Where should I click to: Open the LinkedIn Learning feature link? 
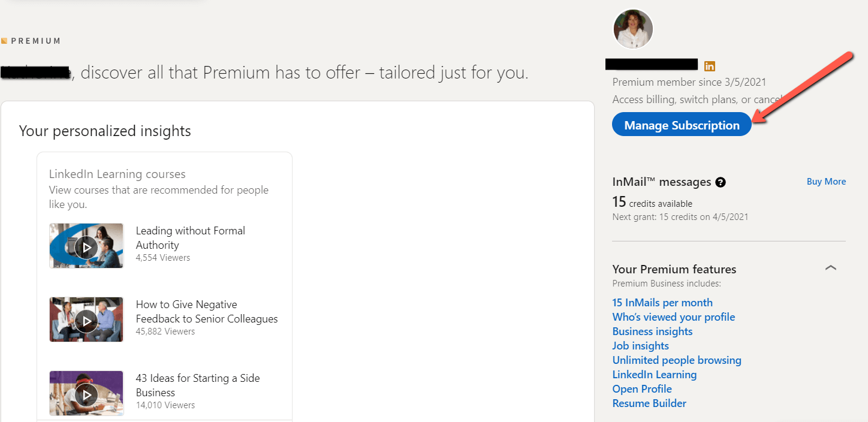(x=654, y=375)
